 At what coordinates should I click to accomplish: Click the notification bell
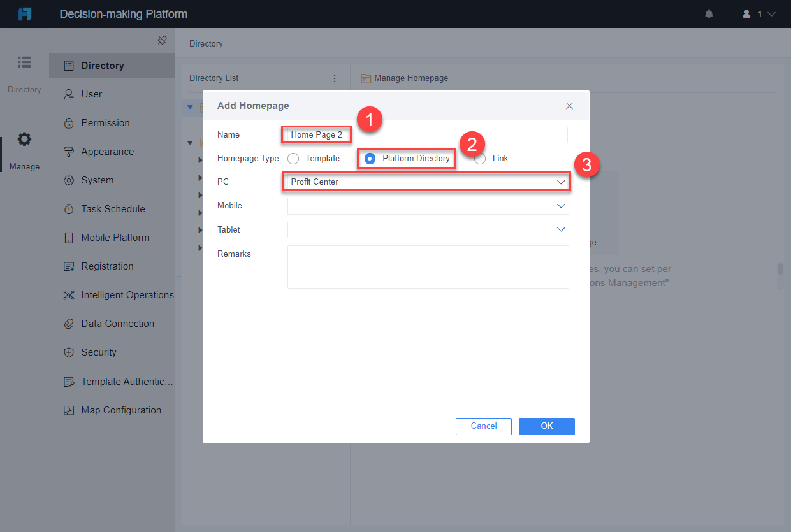tap(709, 13)
